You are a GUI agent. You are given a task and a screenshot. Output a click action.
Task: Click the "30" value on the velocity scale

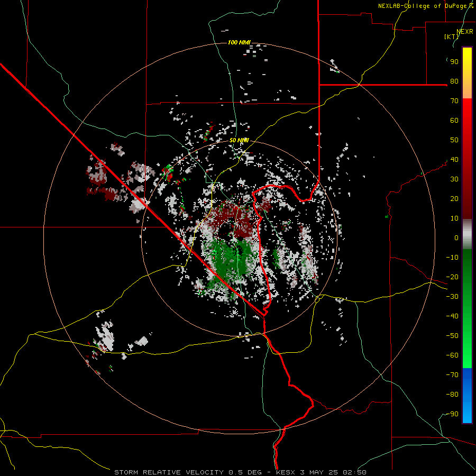click(x=454, y=179)
